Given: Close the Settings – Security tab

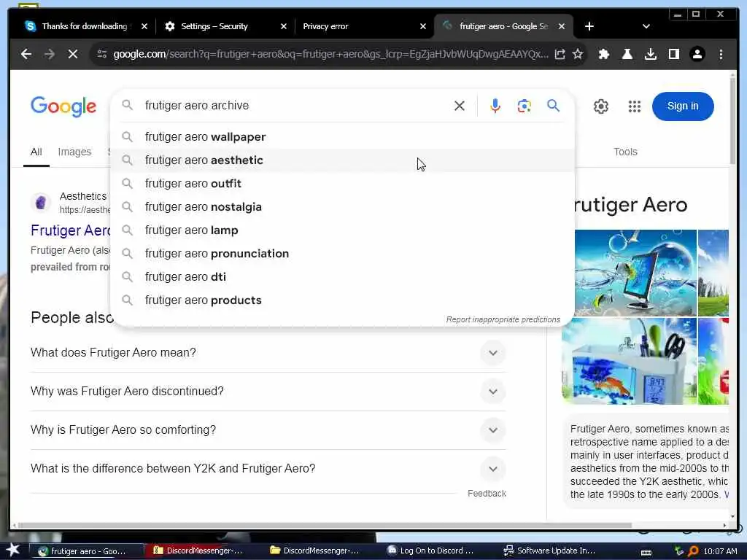Looking at the screenshot, I should point(284,26).
